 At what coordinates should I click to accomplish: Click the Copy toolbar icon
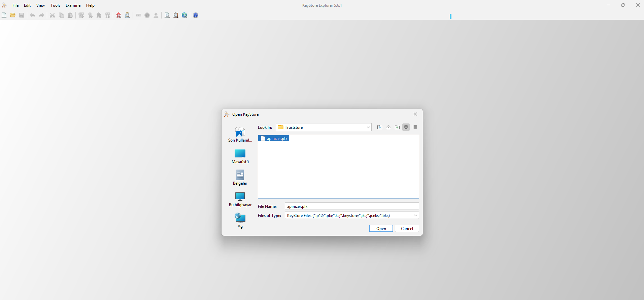pos(61,15)
